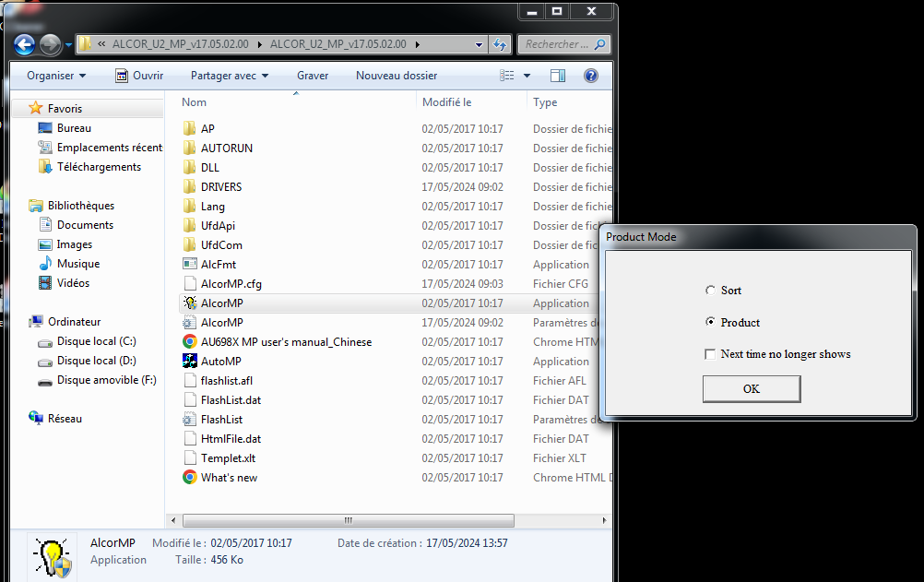Click the AlcorMP.cfg file icon
The image size is (924, 582).
point(190,284)
